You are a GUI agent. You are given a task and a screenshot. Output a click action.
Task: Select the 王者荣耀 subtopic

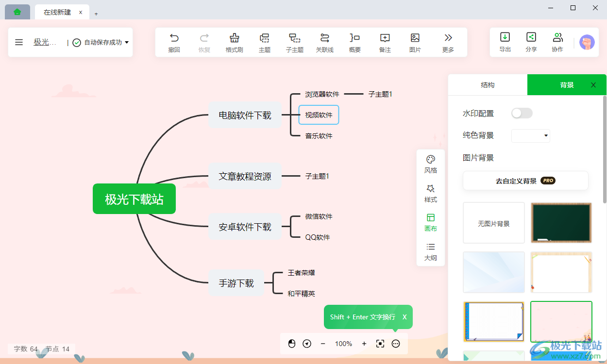301,273
